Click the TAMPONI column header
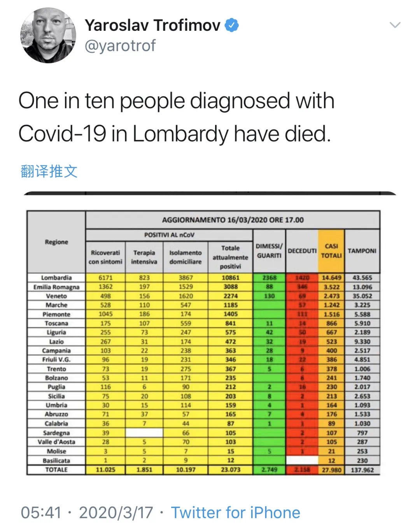This screenshot has height=532, width=420. click(x=362, y=251)
